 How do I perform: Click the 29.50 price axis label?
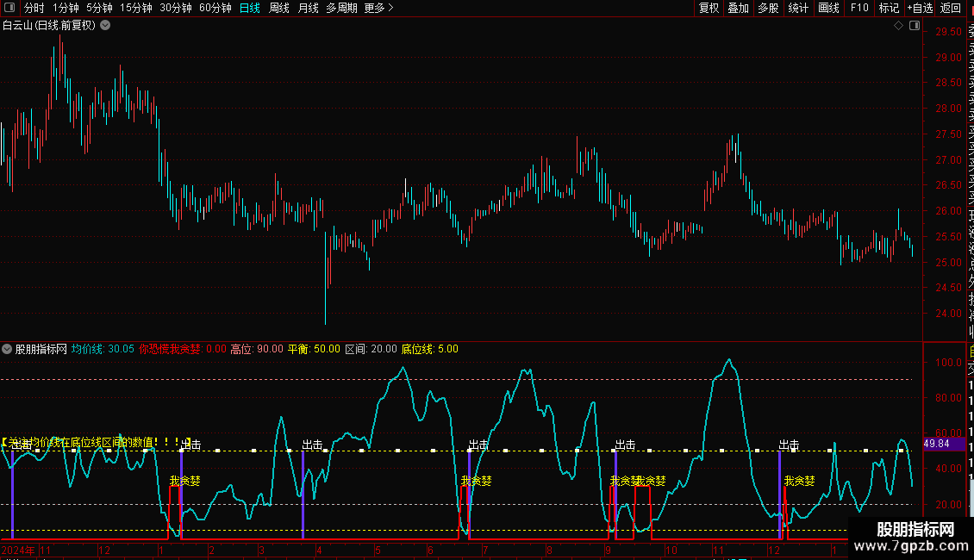(948, 32)
